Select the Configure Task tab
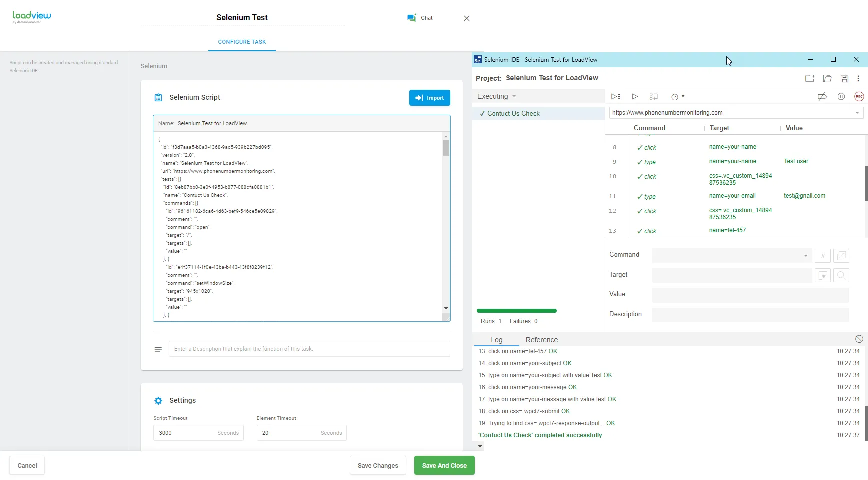 tap(242, 42)
